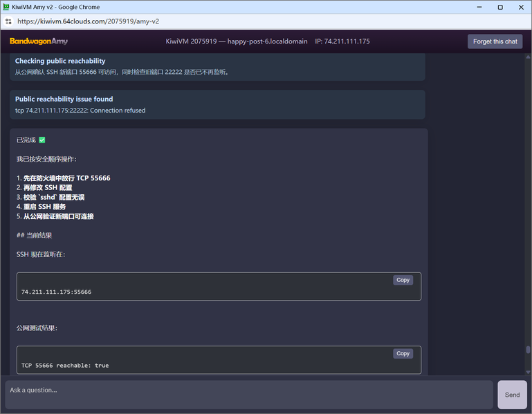Maximize the Chrome window

pos(500,7)
